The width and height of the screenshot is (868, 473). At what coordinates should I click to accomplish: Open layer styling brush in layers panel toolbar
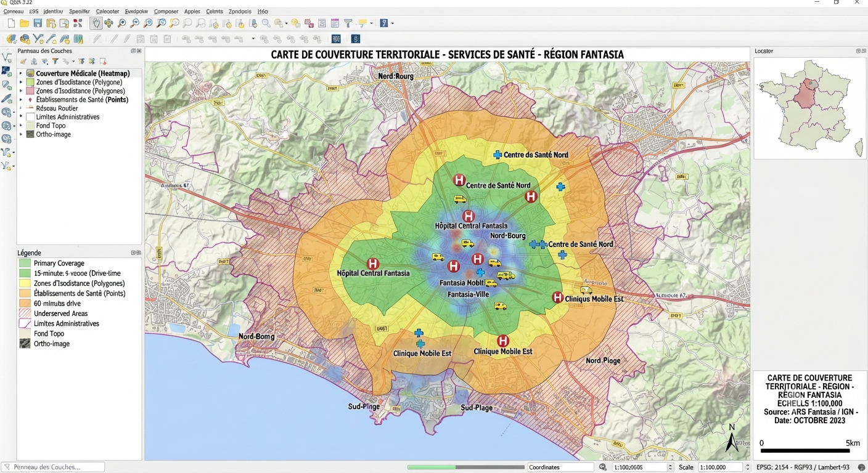[x=23, y=62]
